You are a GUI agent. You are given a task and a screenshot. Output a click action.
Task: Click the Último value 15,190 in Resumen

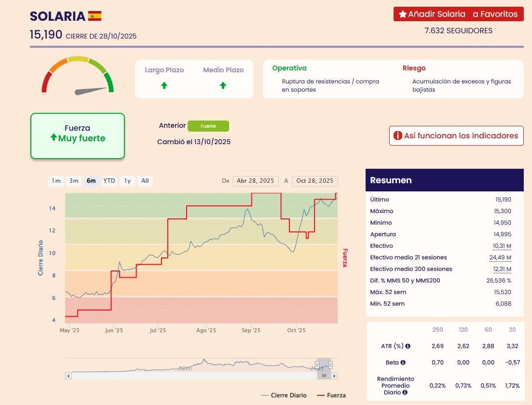503,200
